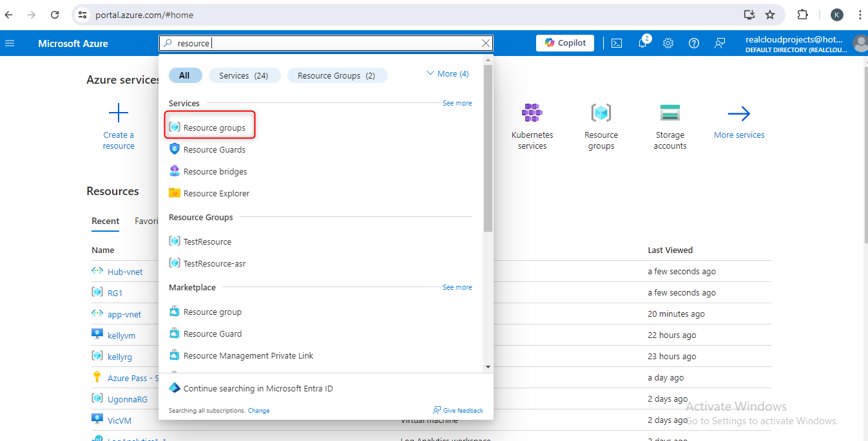Click See more next to Services

(x=457, y=103)
